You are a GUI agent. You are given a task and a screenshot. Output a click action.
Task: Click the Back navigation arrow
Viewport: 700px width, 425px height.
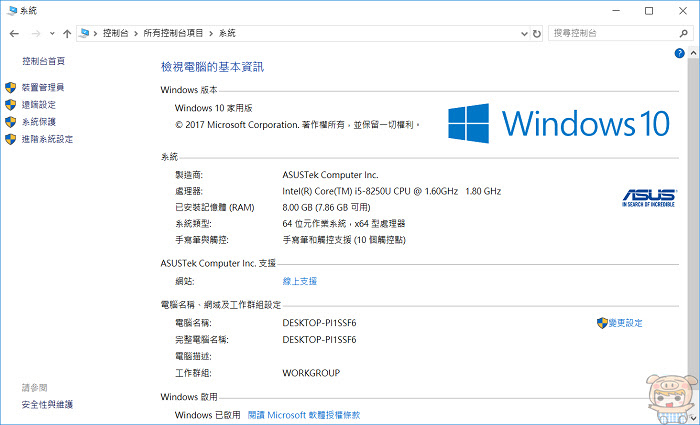pos(14,33)
